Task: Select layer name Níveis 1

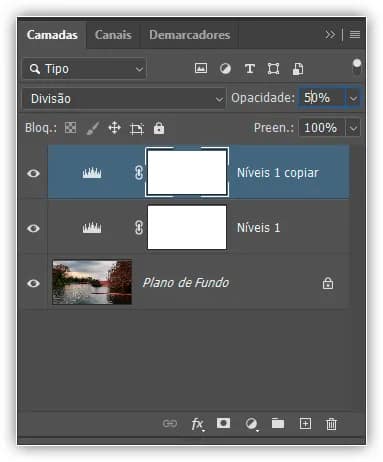Action: point(258,228)
